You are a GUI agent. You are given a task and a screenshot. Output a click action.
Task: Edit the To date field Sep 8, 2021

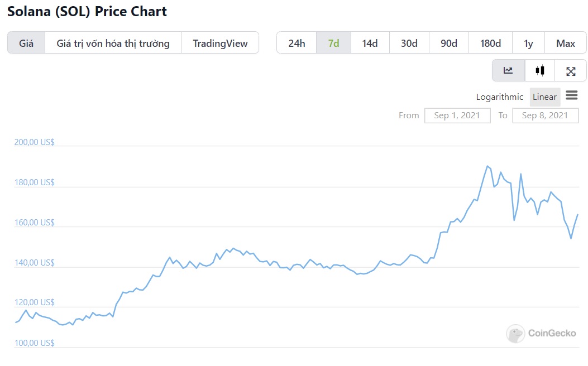pyautogui.click(x=545, y=115)
